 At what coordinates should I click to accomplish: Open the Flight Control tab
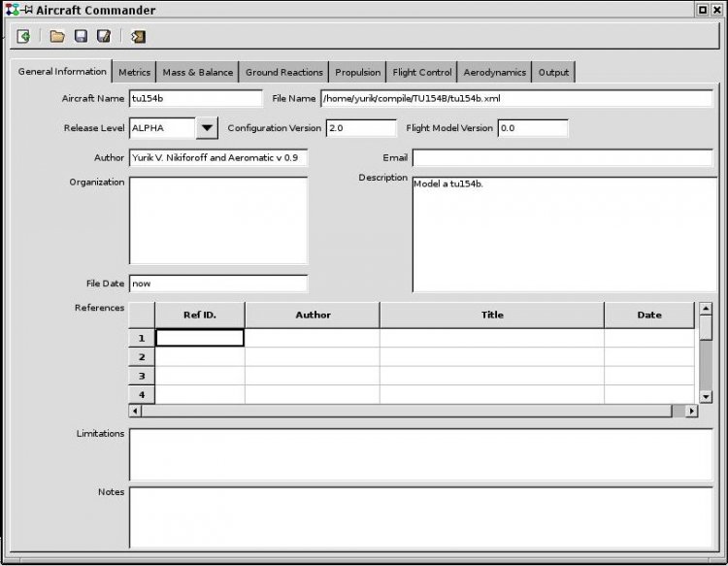click(x=422, y=73)
